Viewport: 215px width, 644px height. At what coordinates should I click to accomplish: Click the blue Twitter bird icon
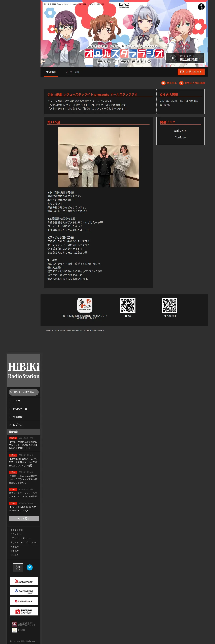(x=29, y=567)
